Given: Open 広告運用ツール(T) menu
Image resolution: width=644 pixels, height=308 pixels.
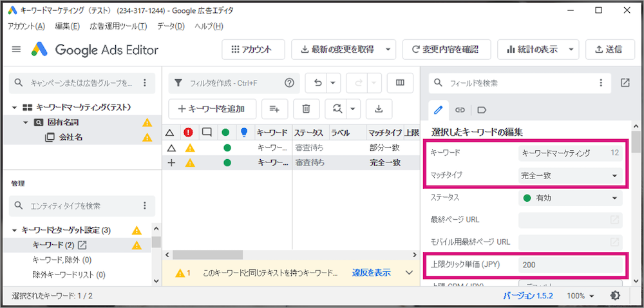Looking at the screenshot, I should click(x=118, y=26).
